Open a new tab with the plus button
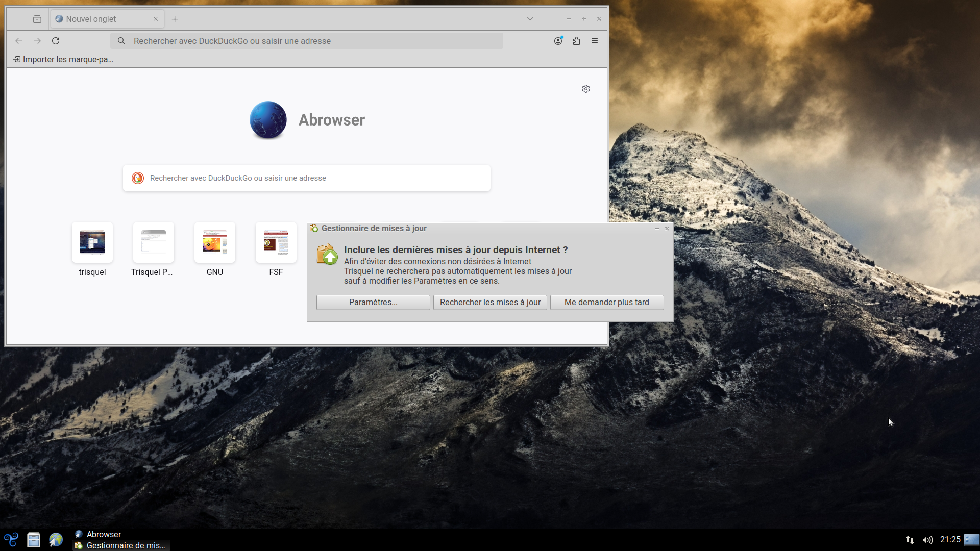Screen dimensions: 980x551 pyautogui.click(x=175, y=19)
